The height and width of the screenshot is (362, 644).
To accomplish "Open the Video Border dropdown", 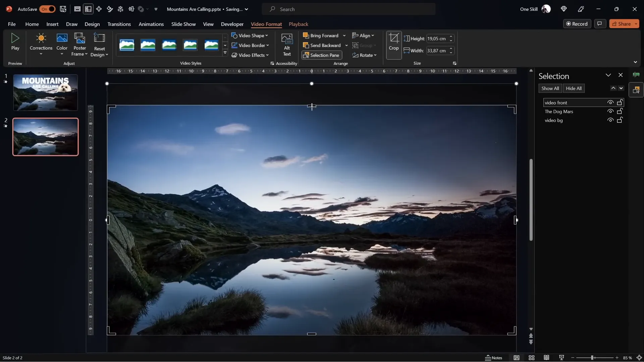I will coord(251,45).
